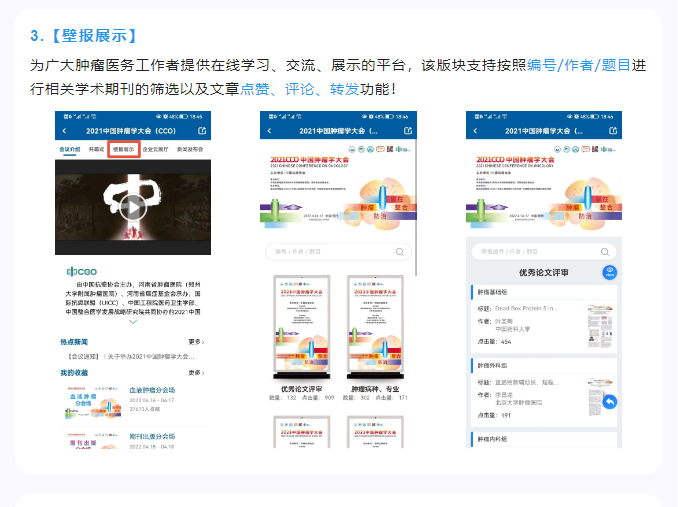Viewport: 678px width, 507px height.
Task: Open poster thumbnail of Dead Box paper
Action: click(600, 326)
